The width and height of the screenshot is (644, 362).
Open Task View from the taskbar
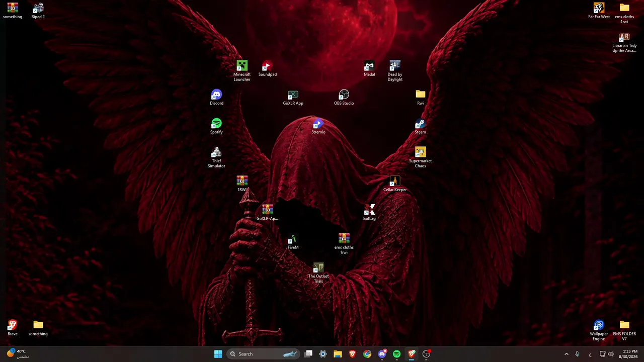click(x=308, y=354)
